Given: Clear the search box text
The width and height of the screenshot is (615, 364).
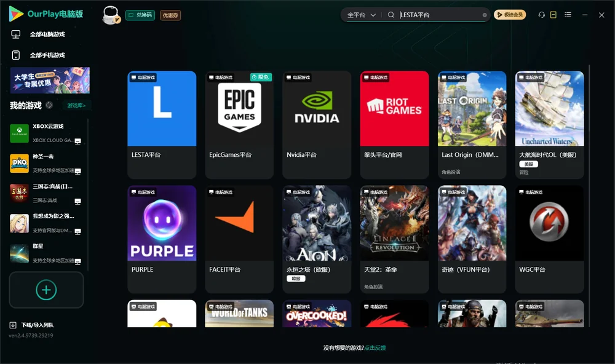Looking at the screenshot, I should coord(485,15).
